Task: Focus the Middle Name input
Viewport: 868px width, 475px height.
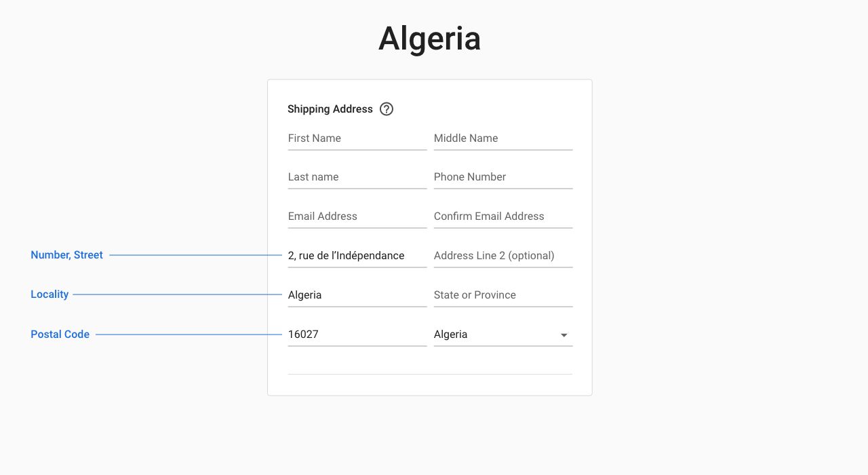Action: pos(502,138)
